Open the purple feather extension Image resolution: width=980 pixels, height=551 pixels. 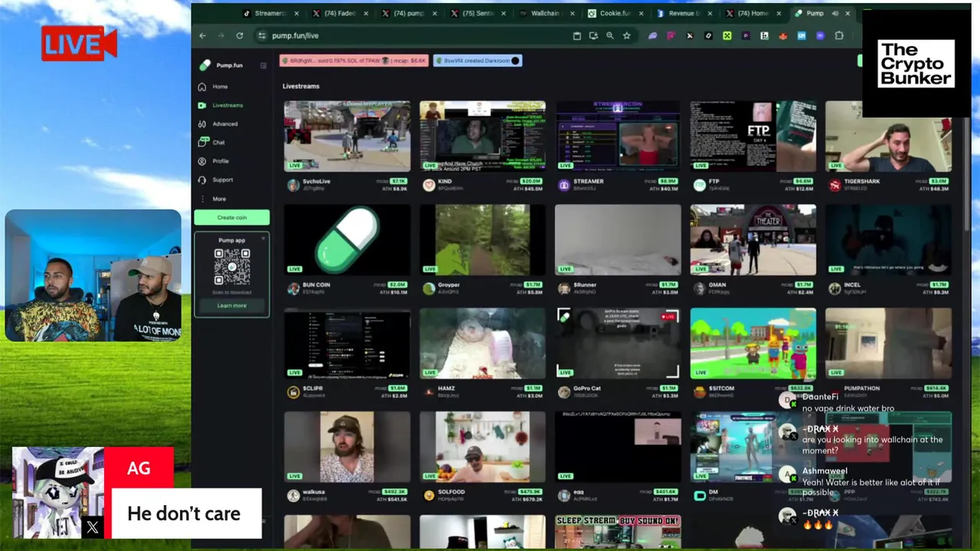(652, 35)
